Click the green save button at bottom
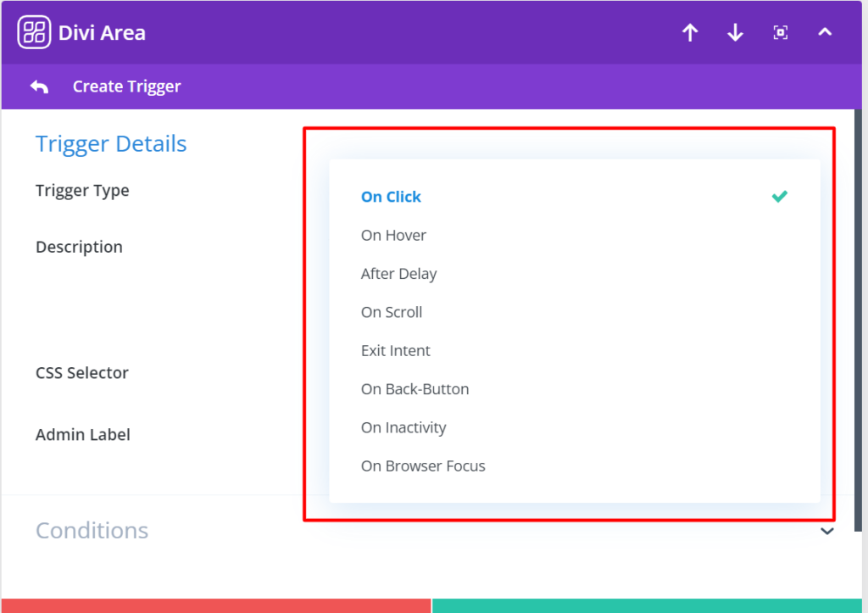Screen dimensions: 868x613 [x=647, y=606]
